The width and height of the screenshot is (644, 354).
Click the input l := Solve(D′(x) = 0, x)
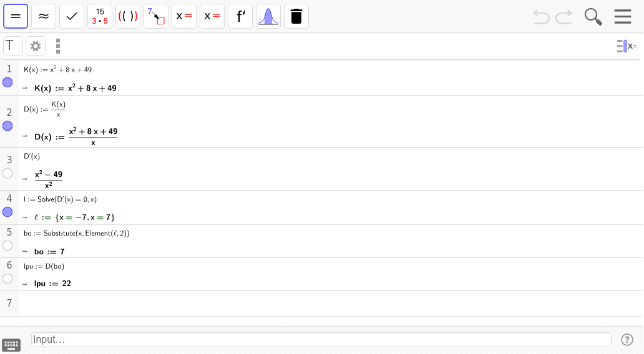(60, 199)
